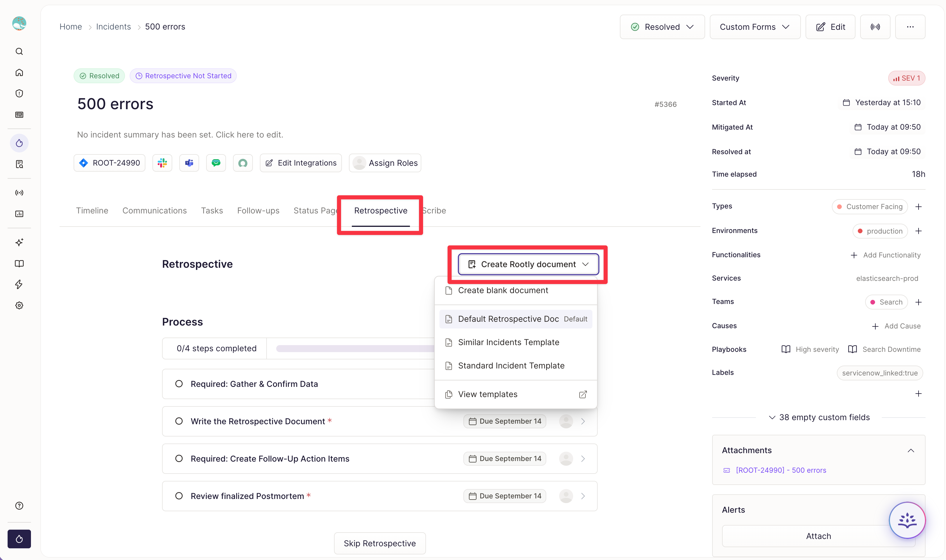This screenshot has height=560, width=946.
Task: Mark Review finalized Postmortem step complete
Action: pos(179,496)
